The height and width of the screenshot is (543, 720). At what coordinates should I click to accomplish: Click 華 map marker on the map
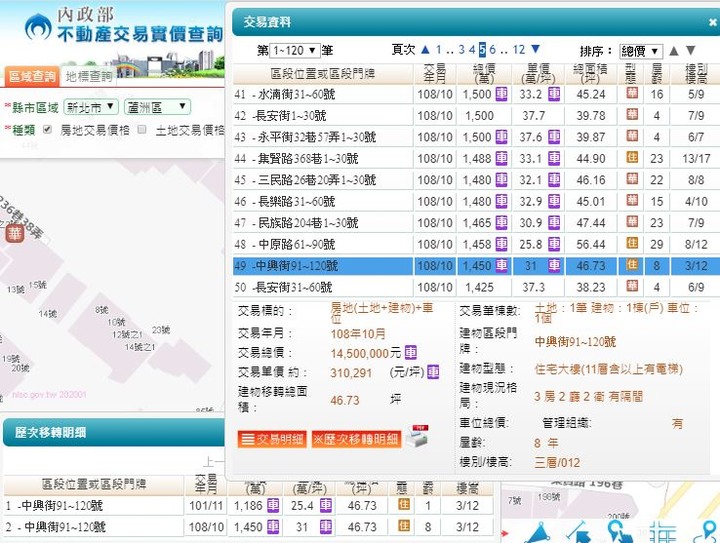(x=15, y=234)
